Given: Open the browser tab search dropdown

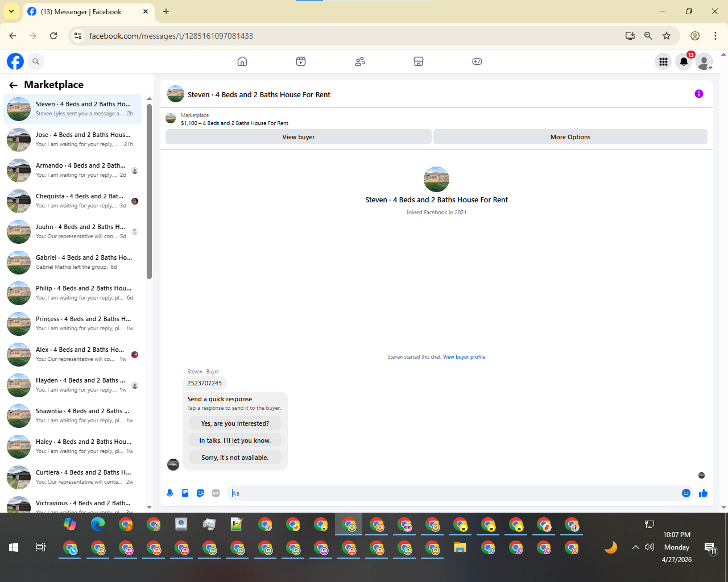Looking at the screenshot, I should click(x=11, y=11).
